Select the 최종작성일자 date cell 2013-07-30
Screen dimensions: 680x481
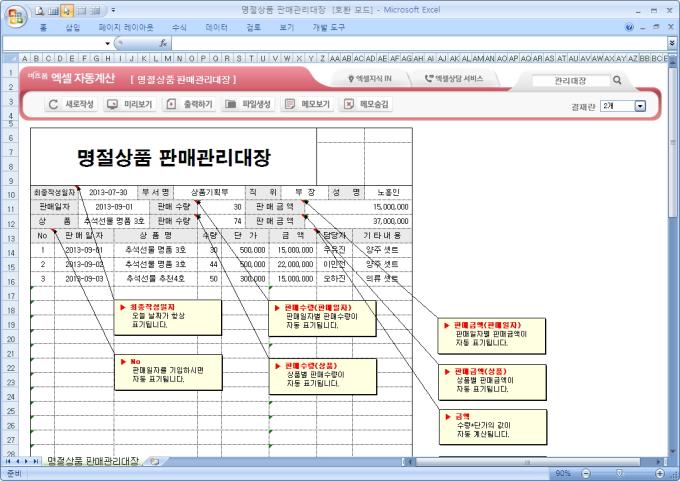click(108, 193)
